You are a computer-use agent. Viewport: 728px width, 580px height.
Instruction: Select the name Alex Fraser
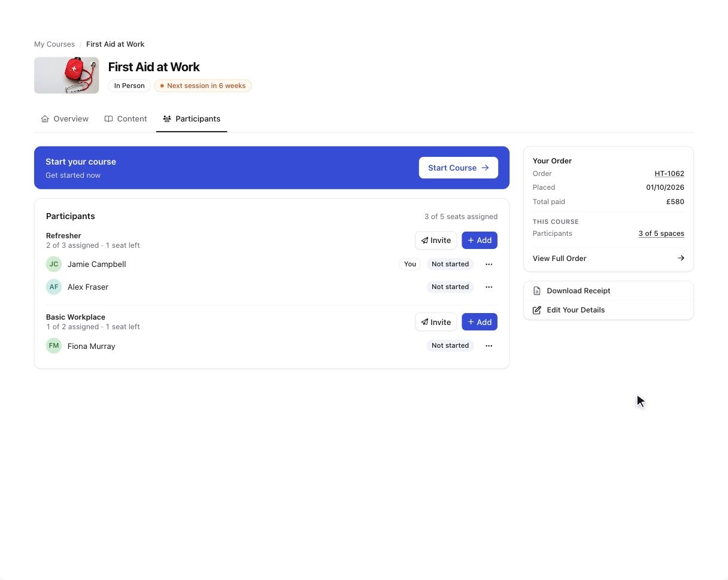[88, 287]
